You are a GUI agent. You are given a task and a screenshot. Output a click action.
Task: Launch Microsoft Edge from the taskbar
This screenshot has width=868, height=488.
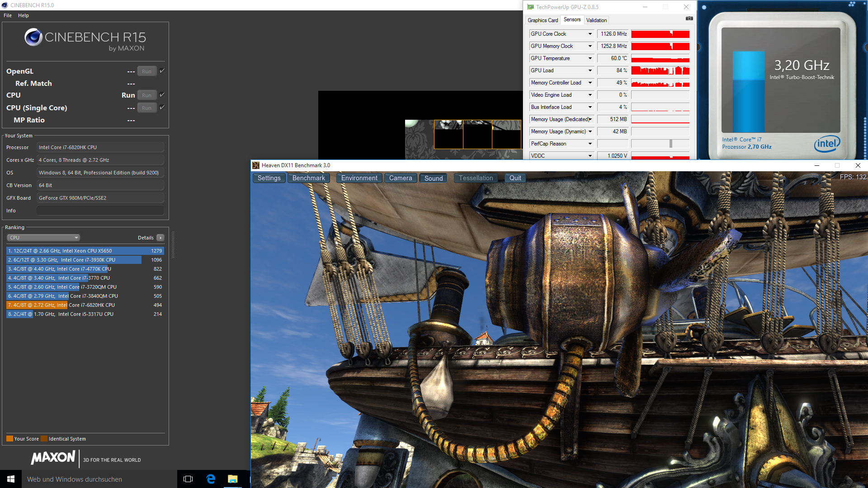(x=211, y=479)
